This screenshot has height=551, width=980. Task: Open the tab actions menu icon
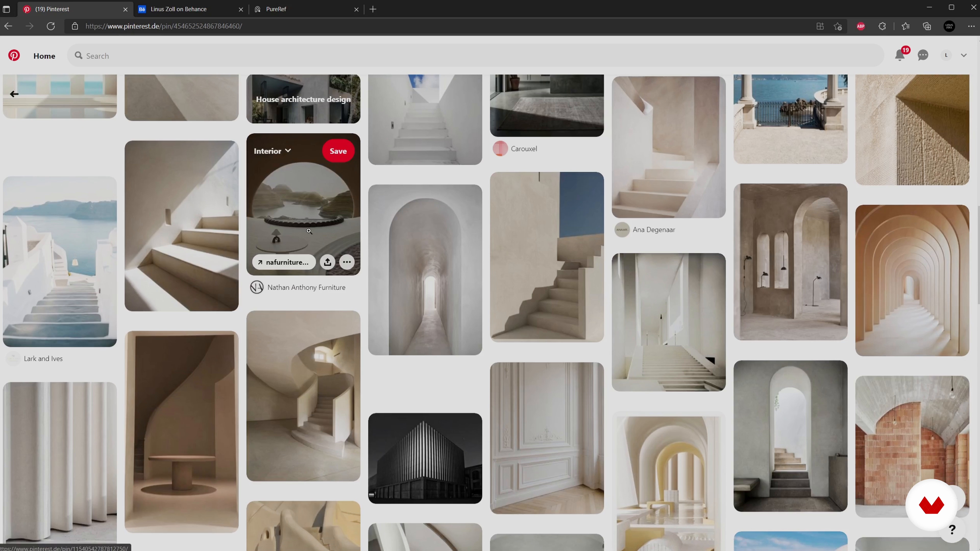point(6,9)
